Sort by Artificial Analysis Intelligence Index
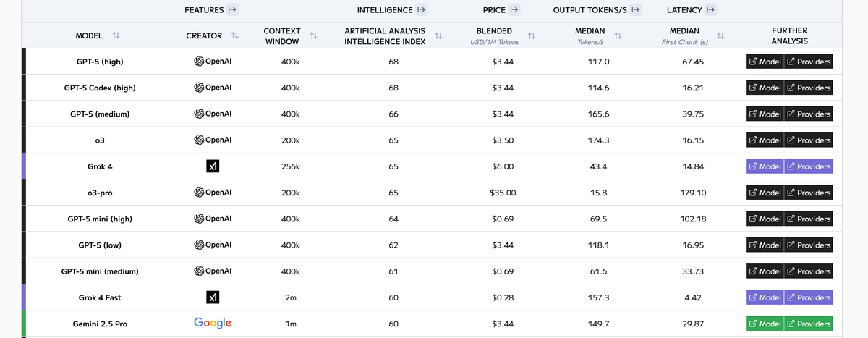 (x=438, y=35)
